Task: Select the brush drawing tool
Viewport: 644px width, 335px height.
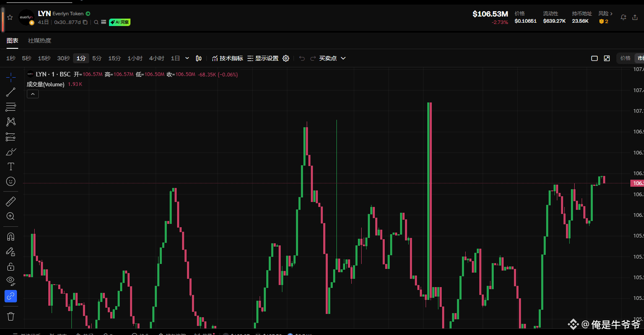Action: pos(10,151)
